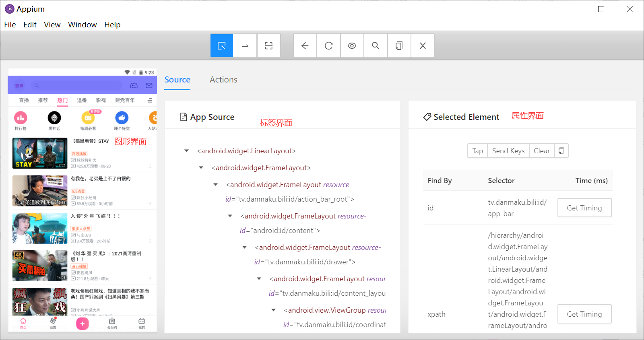
Task: Quit session with X toolbar button
Action: pyautogui.click(x=423, y=45)
